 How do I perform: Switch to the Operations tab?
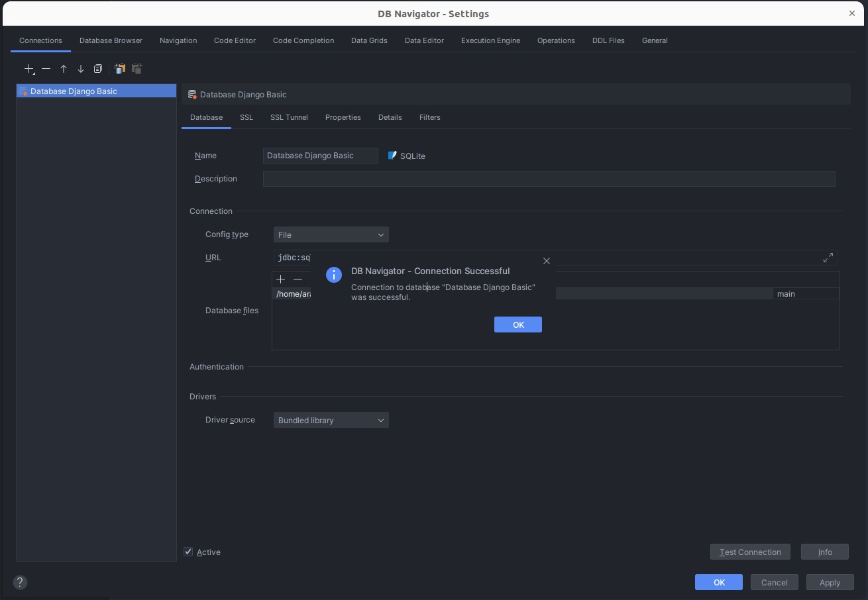556,40
